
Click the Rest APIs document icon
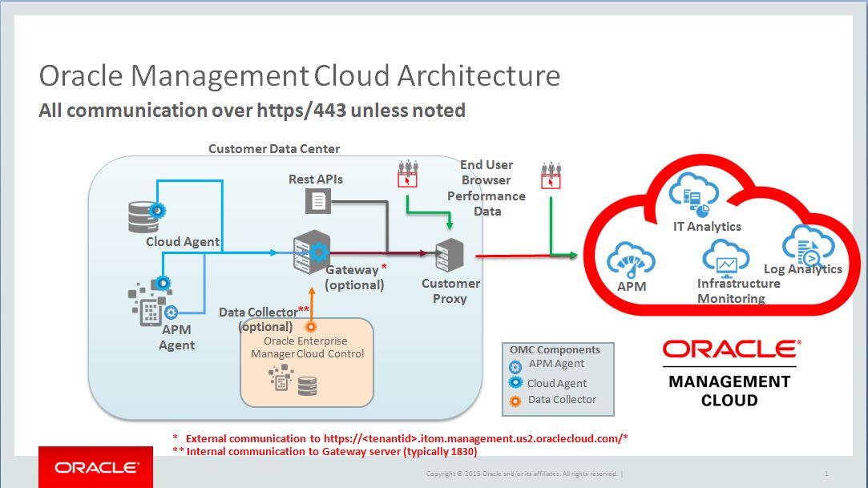click(318, 201)
